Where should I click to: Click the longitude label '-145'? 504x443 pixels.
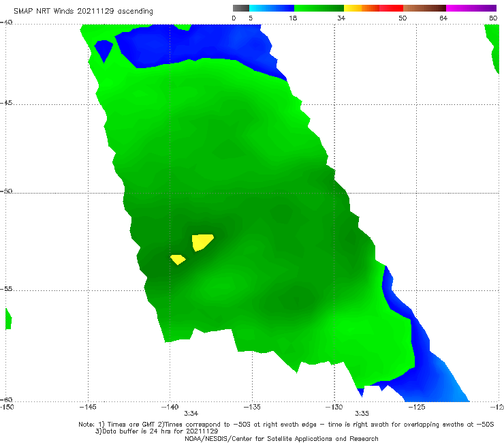click(x=88, y=407)
